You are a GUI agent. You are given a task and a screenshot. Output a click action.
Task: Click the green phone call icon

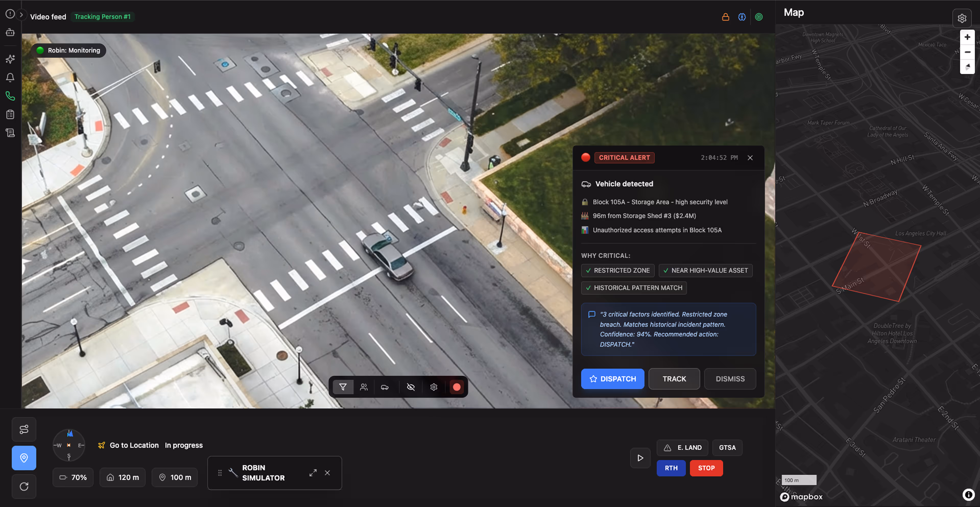(x=10, y=96)
